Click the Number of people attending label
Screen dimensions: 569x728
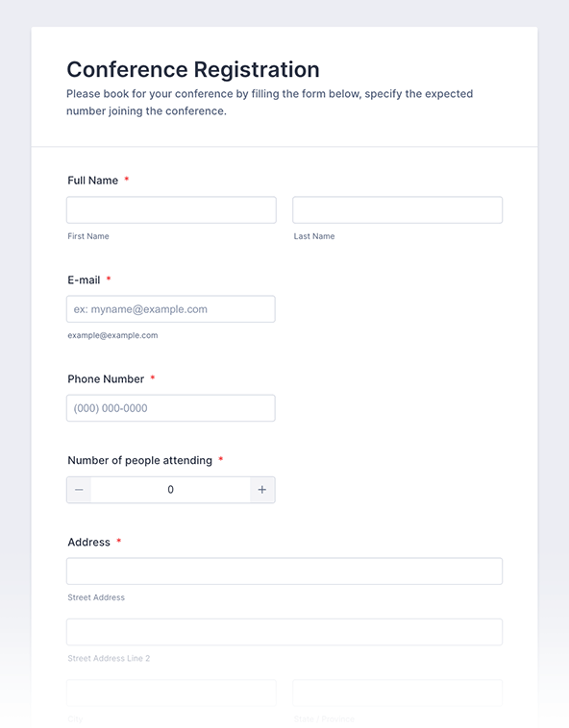pyautogui.click(x=139, y=460)
